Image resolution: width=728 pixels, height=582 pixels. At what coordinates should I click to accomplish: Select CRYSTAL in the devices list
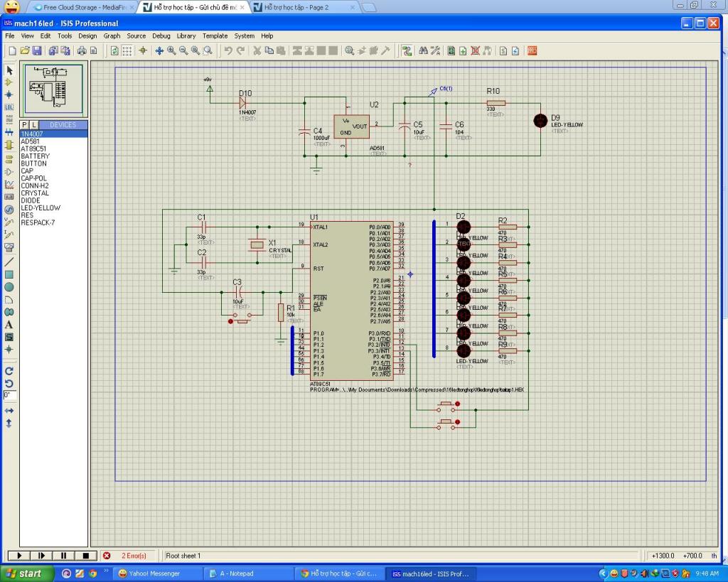35,193
